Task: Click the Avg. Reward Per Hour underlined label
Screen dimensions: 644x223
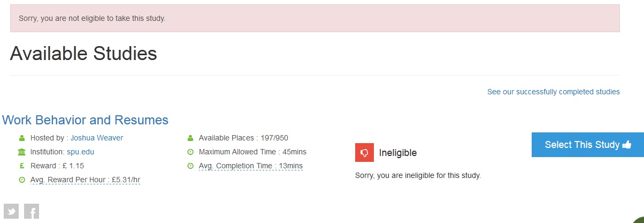Action: click(x=85, y=180)
